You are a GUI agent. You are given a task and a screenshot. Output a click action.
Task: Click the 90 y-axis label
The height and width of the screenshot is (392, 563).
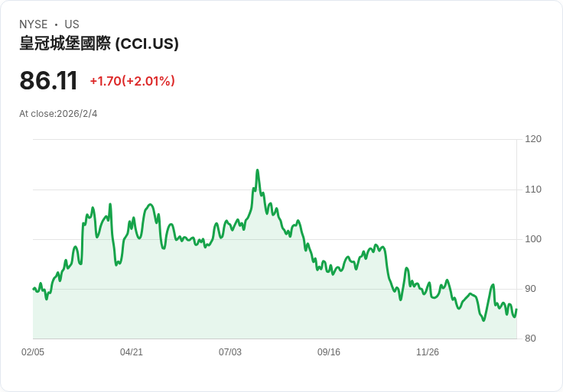(530, 289)
